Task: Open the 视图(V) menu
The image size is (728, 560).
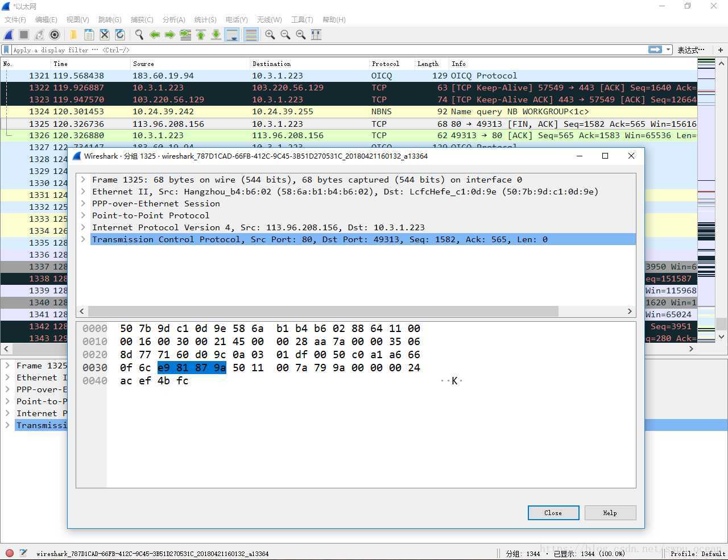Action: click(78, 20)
